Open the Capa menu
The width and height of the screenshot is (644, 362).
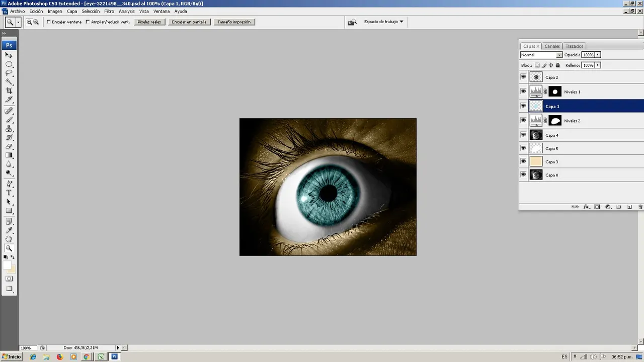point(72,11)
